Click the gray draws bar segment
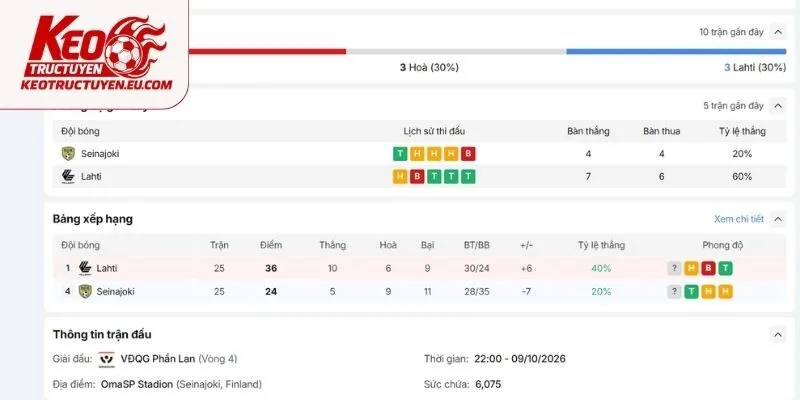Image resolution: width=800 pixels, height=400 pixels. click(x=456, y=52)
